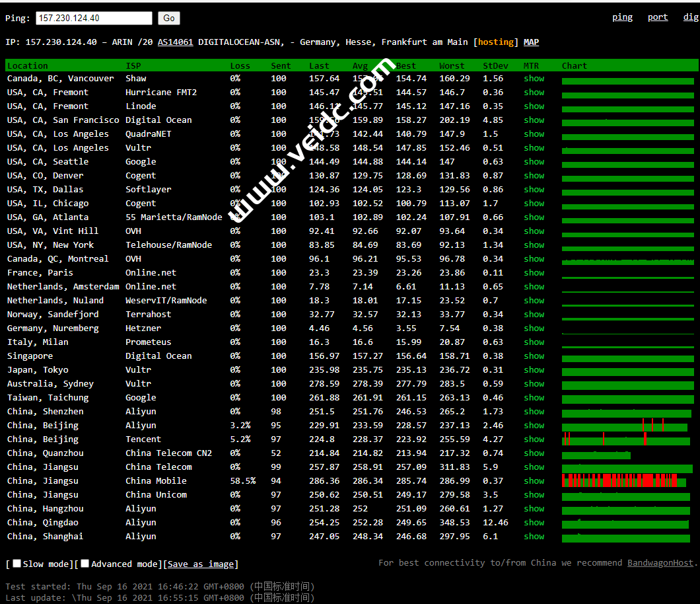700x604 pixels.
Task: Click the hosting label in IP info
Action: coord(495,42)
